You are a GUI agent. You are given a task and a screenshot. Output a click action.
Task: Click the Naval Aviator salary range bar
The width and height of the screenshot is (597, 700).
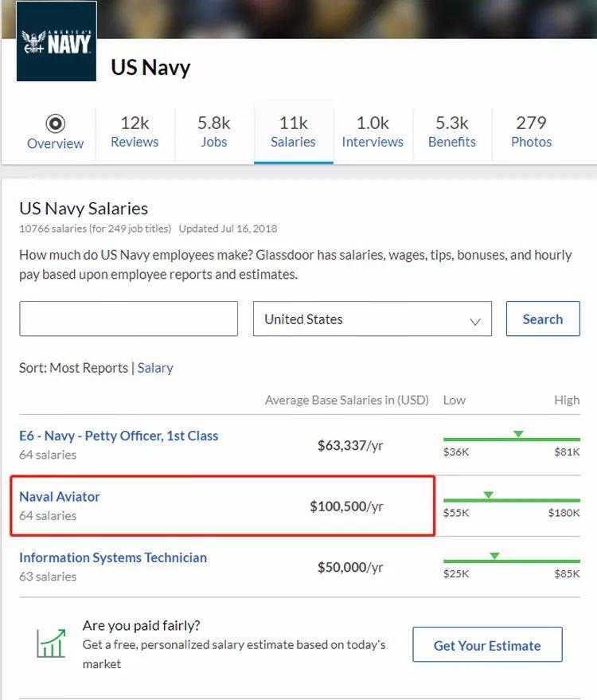pyautogui.click(x=511, y=500)
